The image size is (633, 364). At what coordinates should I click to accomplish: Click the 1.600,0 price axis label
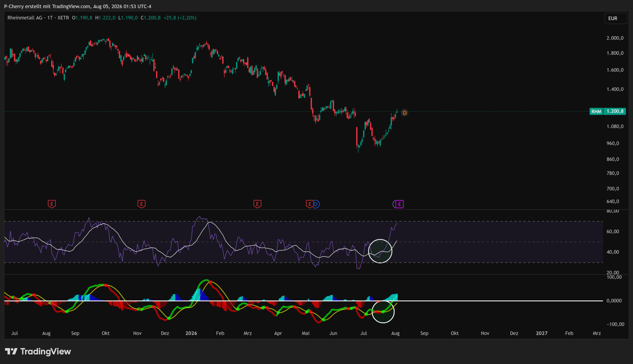tap(615, 70)
